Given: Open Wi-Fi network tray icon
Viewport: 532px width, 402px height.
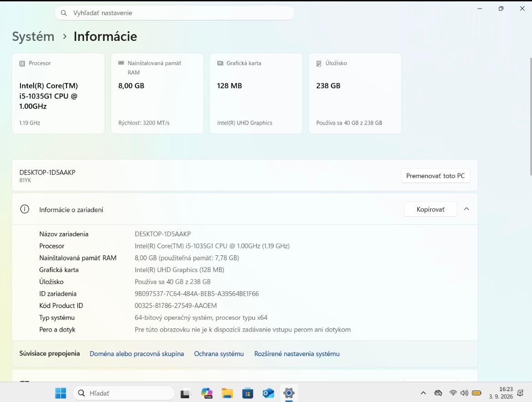Looking at the screenshot, I should [x=453, y=393].
